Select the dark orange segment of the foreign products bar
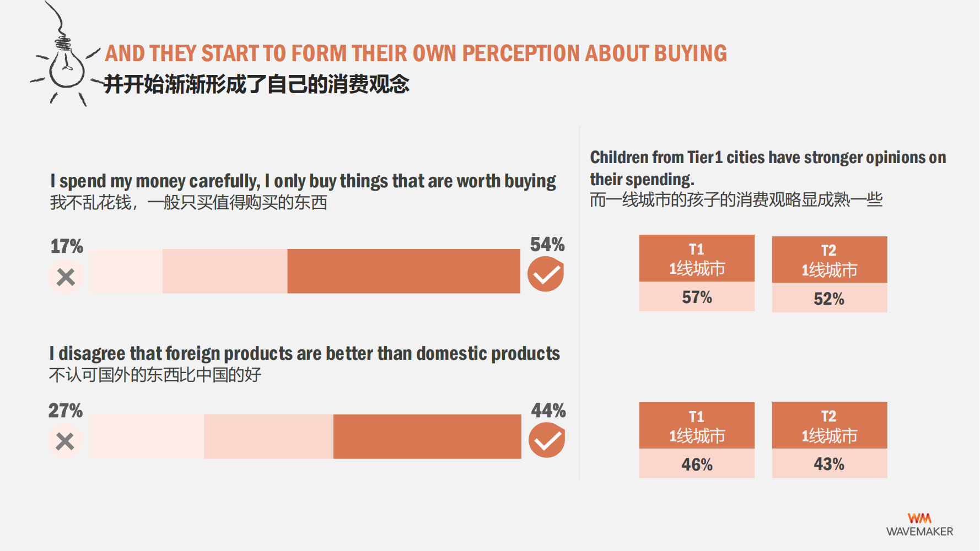980x551 pixels. tap(427, 436)
